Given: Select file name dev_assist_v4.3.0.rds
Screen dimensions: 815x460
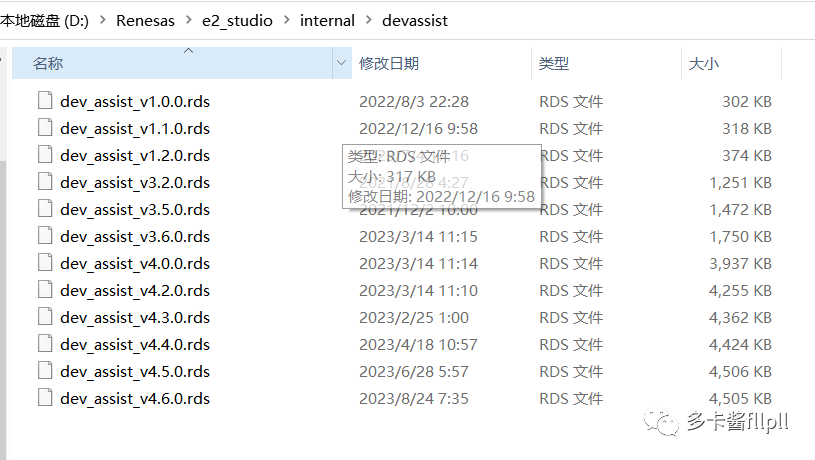Looking at the screenshot, I should 135,318.
